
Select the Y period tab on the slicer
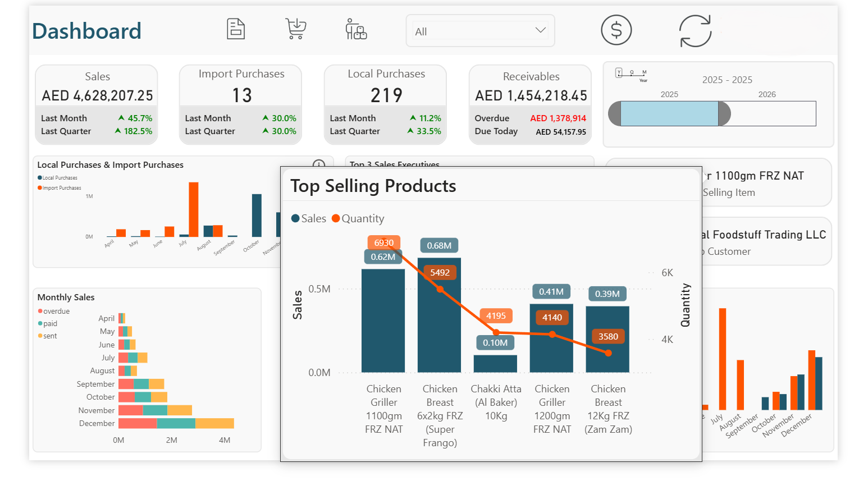coord(619,72)
